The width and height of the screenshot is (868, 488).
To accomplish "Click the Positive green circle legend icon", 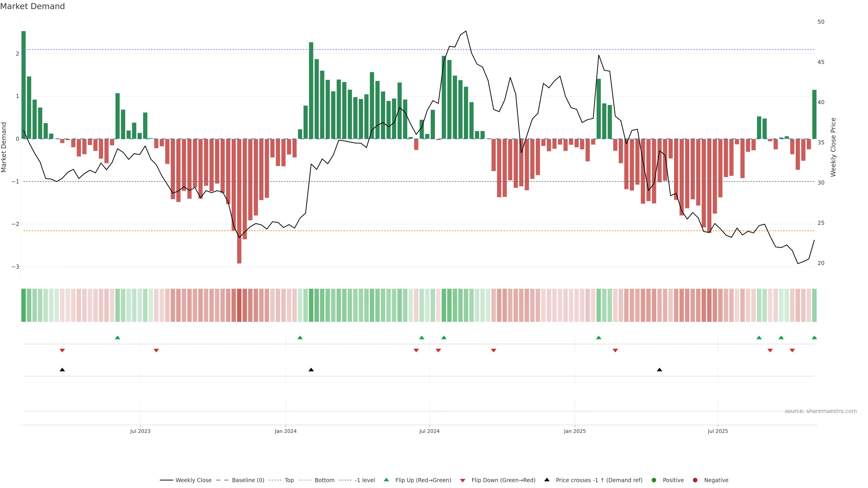I will pos(654,480).
